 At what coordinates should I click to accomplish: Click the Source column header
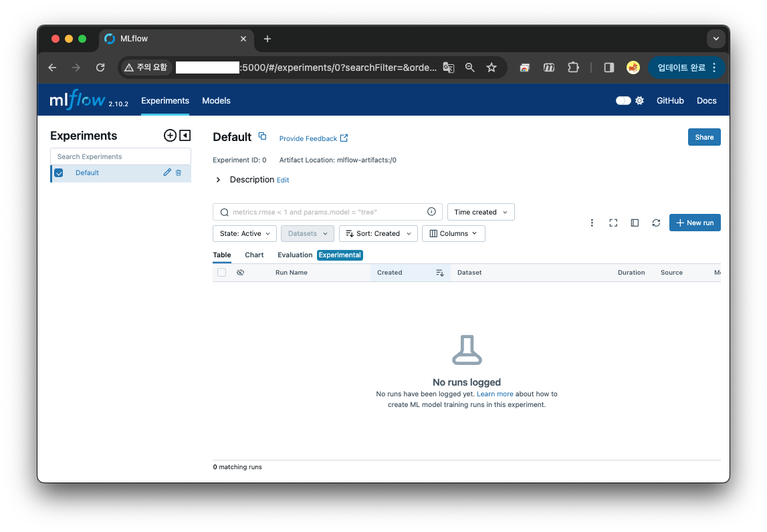671,273
